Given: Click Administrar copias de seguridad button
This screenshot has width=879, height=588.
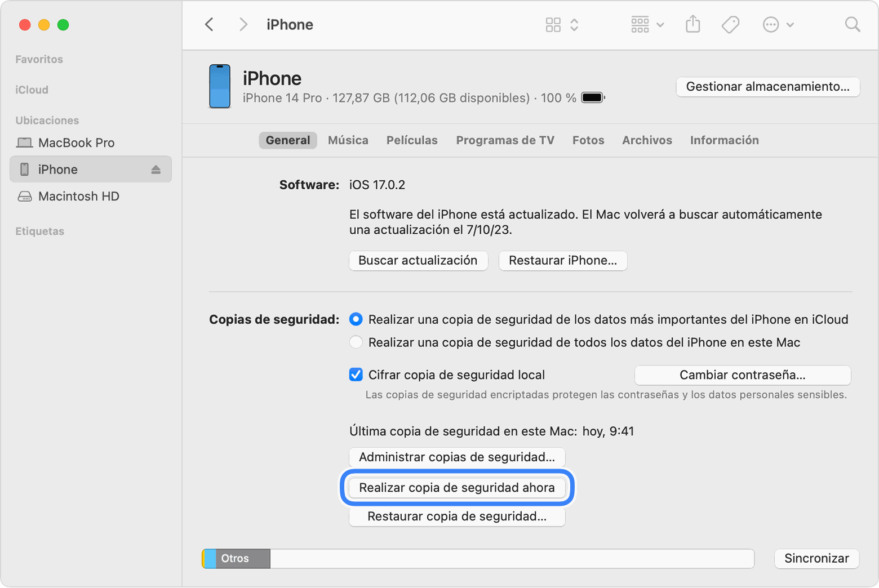Looking at the screenshot, I should click(x=457, y=457).
